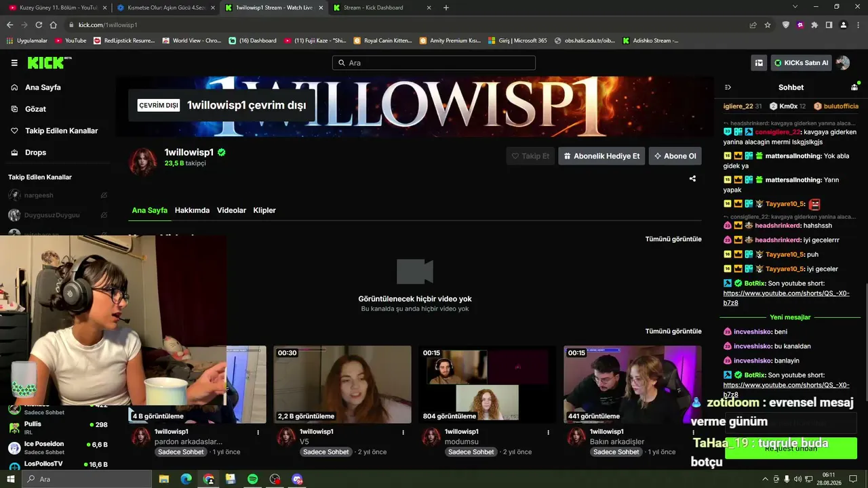
Task: Open the chat users icon
Action: coord(854,87)
